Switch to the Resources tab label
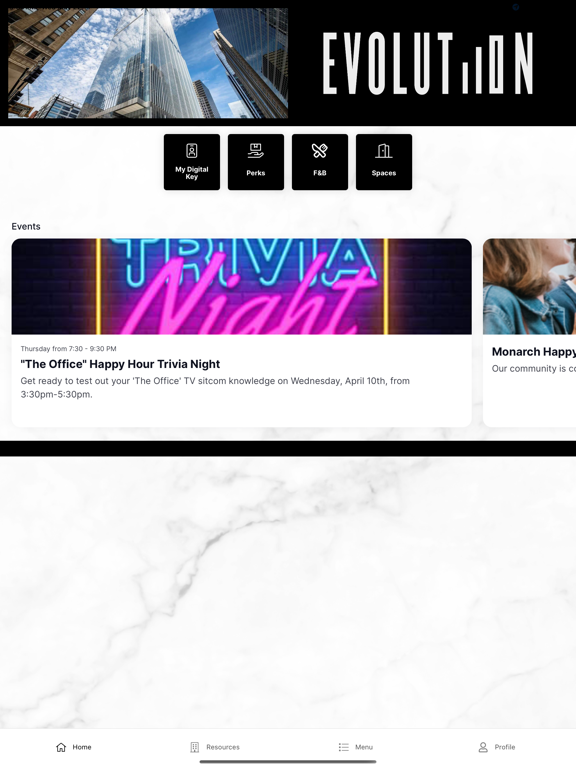 [x=223, y=747]
